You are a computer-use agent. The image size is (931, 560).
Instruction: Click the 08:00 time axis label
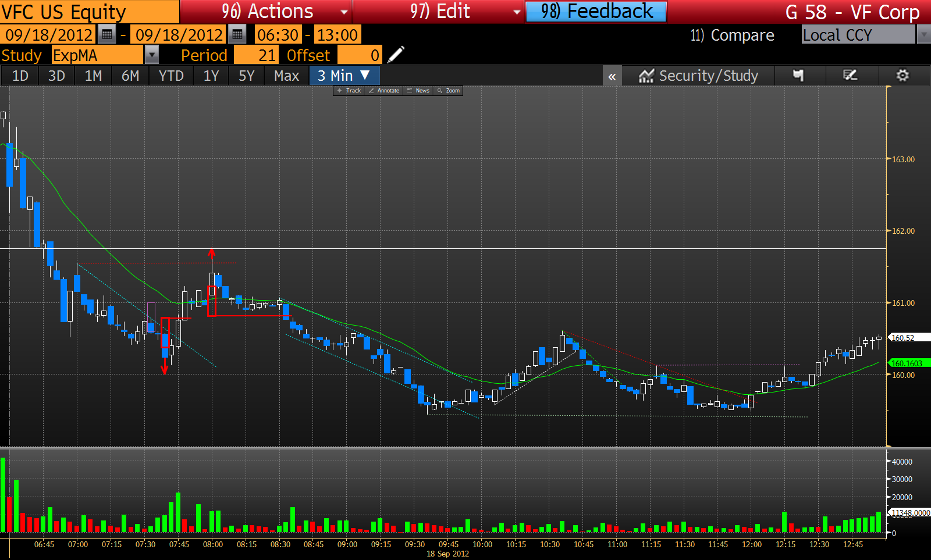coord(213,544)
